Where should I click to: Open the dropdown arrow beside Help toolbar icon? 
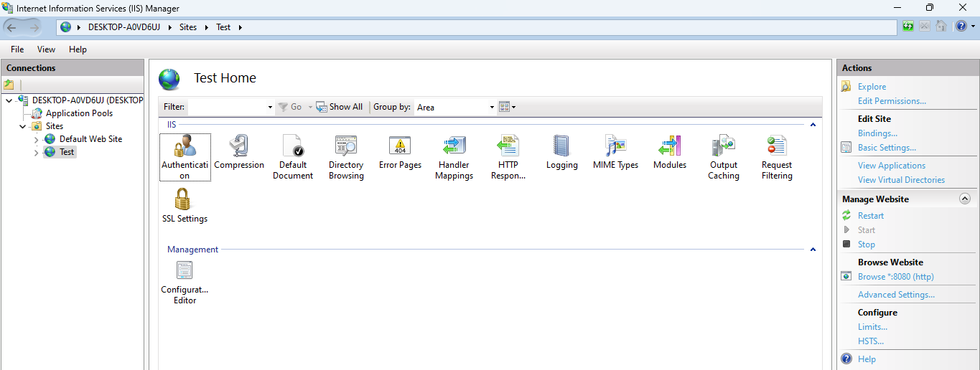972,27
